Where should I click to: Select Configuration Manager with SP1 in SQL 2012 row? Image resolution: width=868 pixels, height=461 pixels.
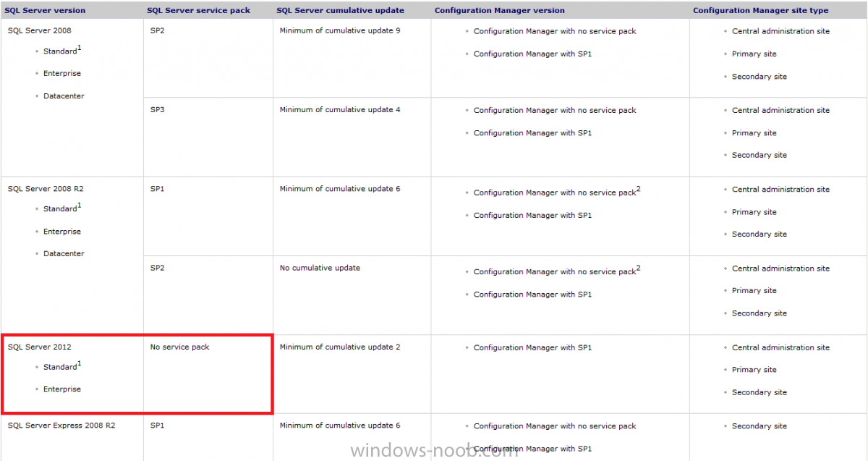[x=532, y=348]
